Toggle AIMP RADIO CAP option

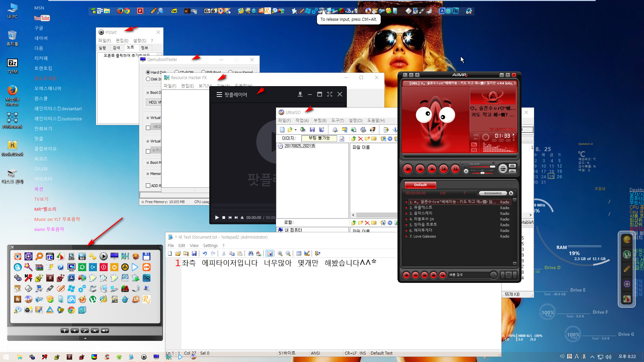(510, 129)
